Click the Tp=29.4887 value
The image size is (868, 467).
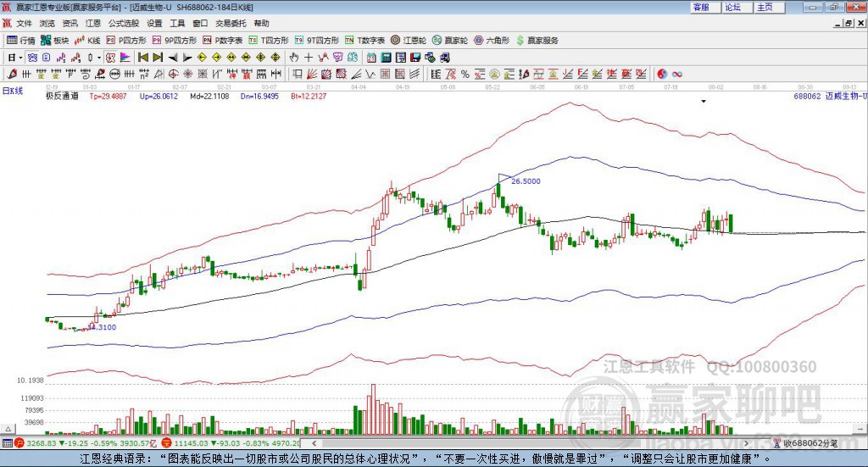(x=108, y=96)
